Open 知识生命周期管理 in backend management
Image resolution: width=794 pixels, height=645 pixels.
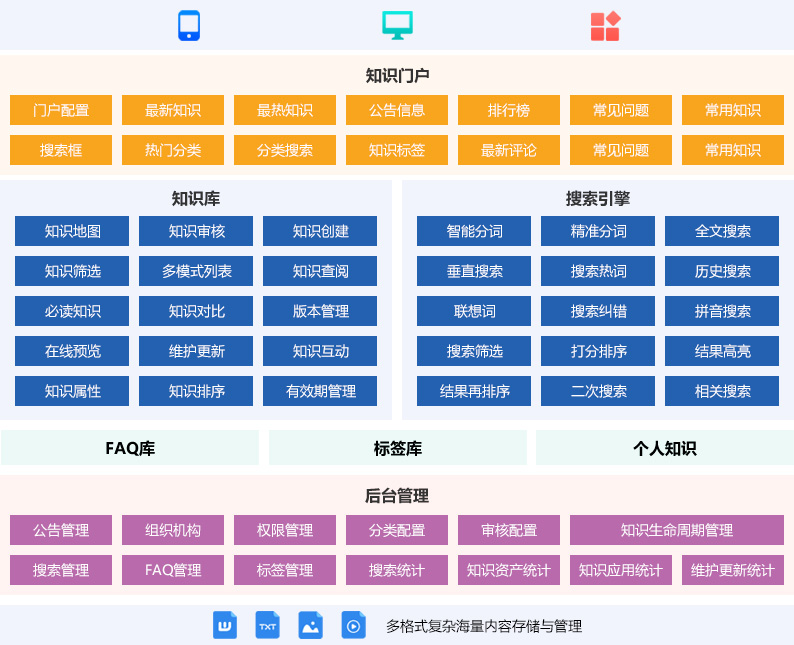(676, 530)
